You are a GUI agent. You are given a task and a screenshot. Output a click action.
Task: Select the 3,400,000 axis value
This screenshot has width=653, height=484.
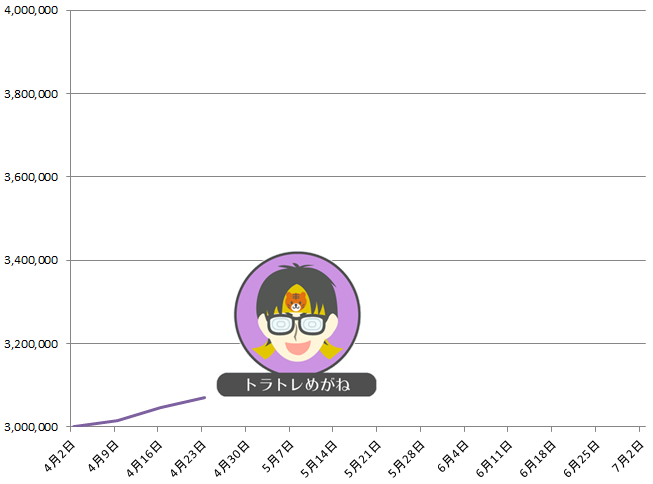click(x=31, y=260)
